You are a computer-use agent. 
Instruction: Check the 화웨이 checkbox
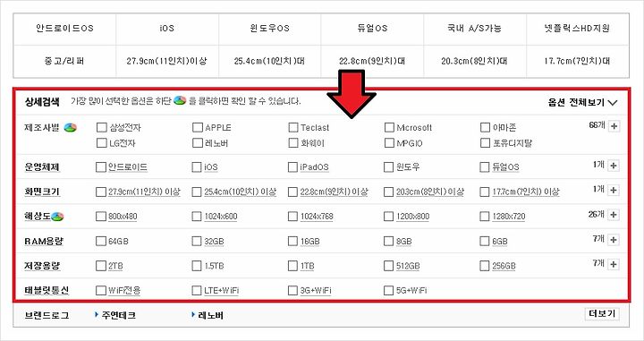coord(293,143)
